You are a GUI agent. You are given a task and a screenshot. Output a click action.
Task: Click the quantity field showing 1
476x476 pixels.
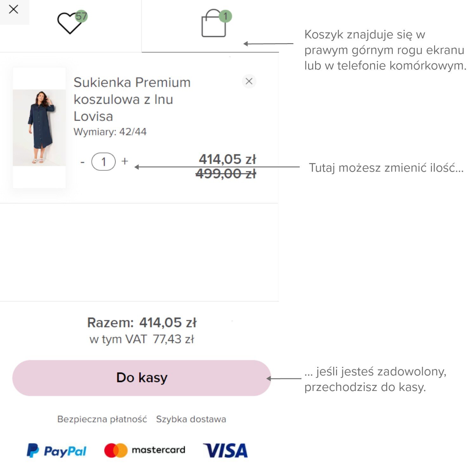103,162
